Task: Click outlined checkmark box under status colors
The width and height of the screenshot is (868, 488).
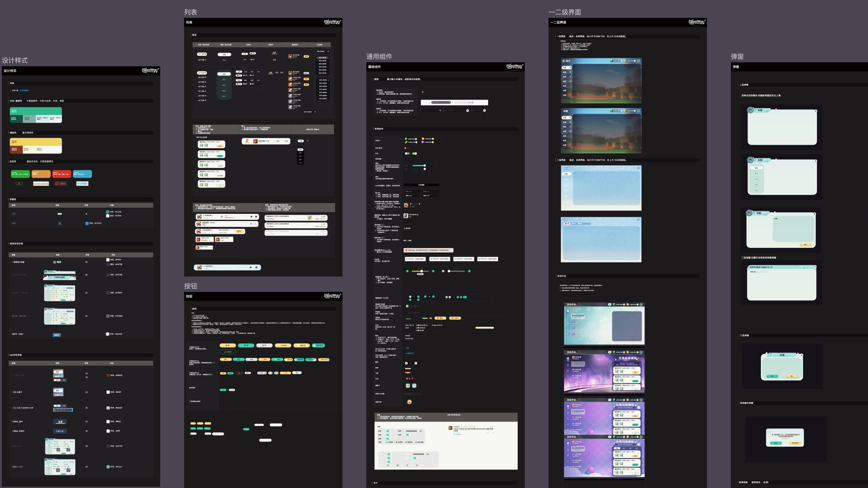Action: pos(19,183)
